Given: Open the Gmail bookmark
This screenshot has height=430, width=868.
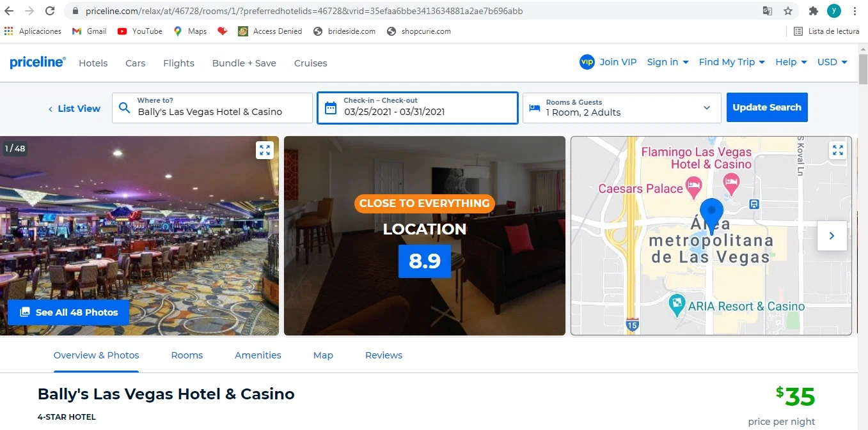Looking at the screenshot, I should [90, 31].
